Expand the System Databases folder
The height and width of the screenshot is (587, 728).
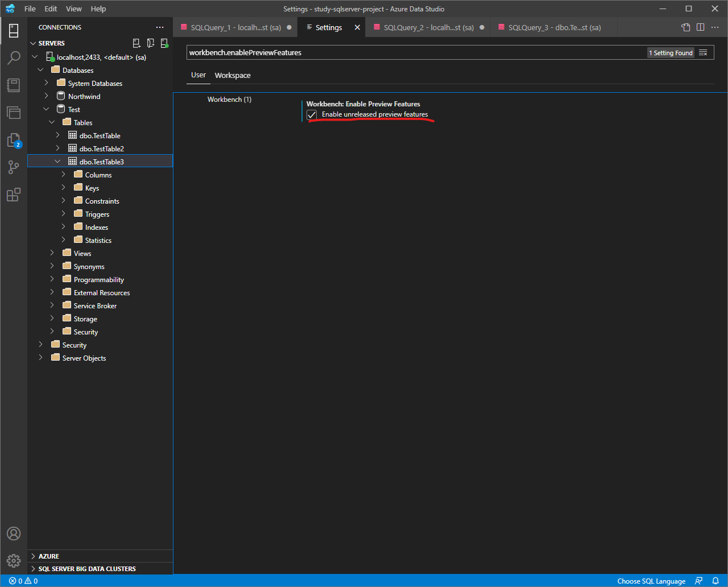(x=46, y=83)
